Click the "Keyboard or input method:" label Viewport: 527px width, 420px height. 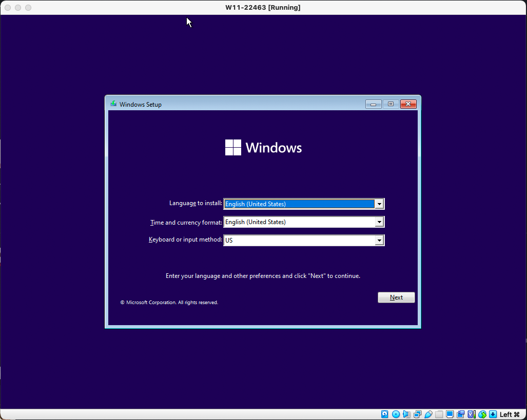click(186, 239)
